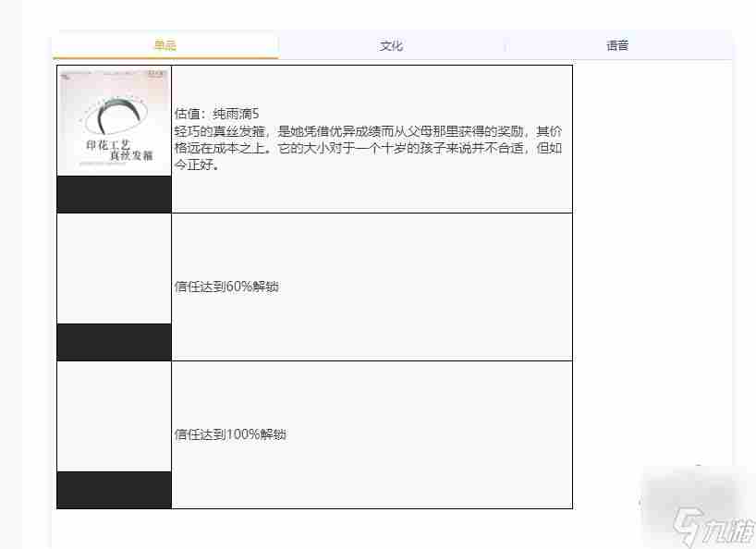Click the empty image cell in third row
756x549 pixels.
113,416
